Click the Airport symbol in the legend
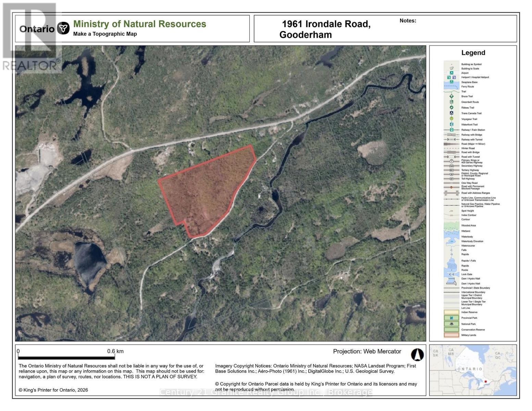The image size is (532, 411). (x=451, y=73)
